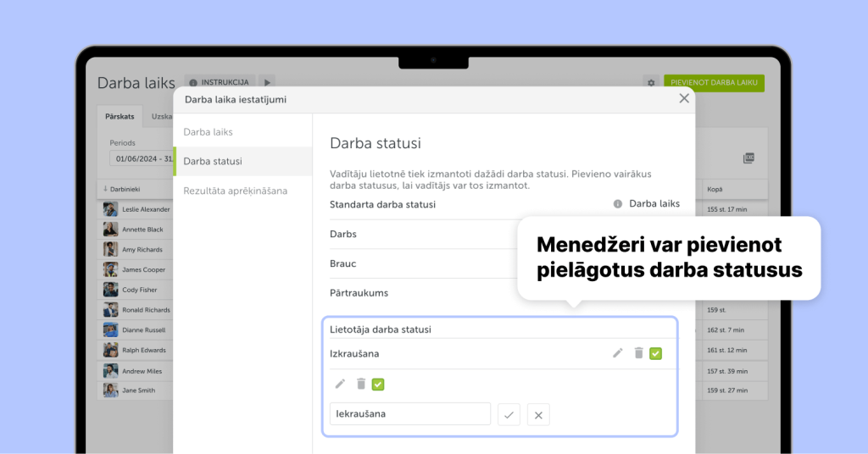
Task: Play the instruction video button
Action: click(267, 82)
